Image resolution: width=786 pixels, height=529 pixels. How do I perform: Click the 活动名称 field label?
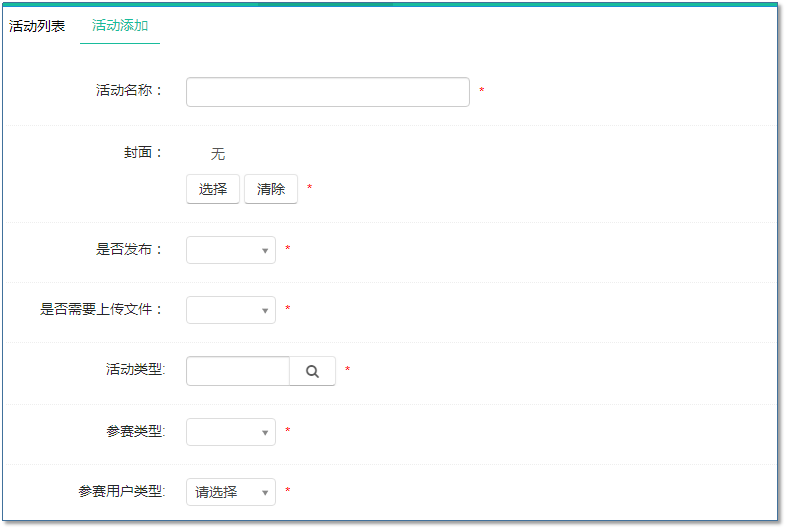pyautogui.click(x=129, y=91)
